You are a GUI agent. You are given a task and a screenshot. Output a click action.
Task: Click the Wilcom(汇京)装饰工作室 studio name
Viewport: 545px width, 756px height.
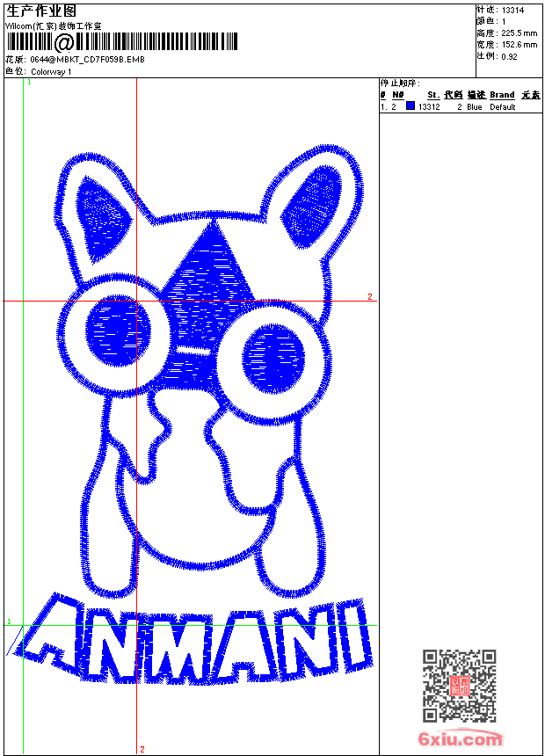[54, 26]
